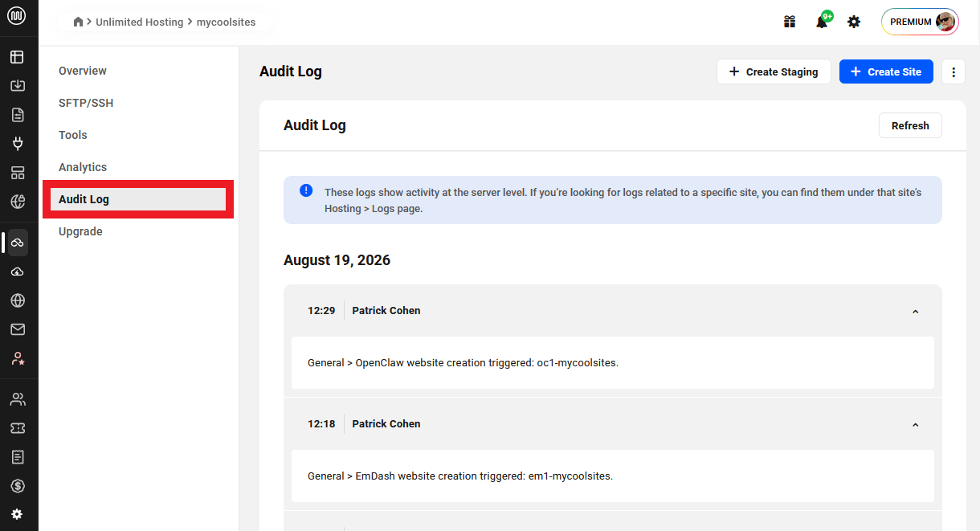Click mycoolsites in the breadcrumb
Screen dimensions: 980x531
tap(227, 22)
